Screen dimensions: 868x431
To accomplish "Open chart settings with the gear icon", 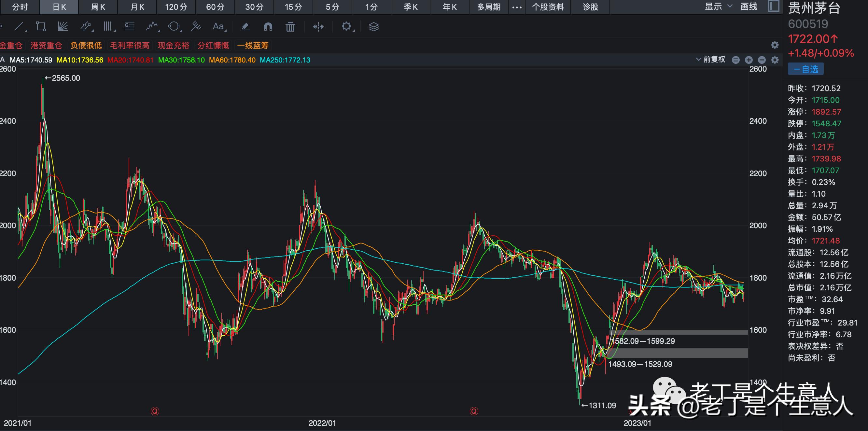I will point(347,27).
